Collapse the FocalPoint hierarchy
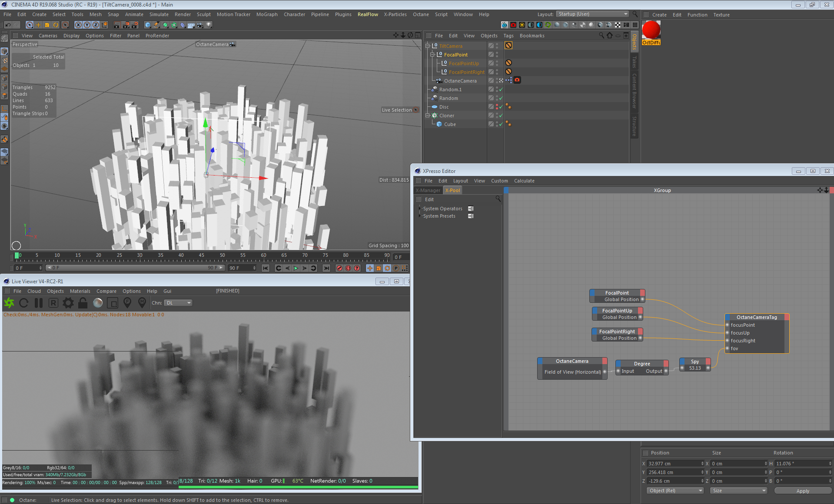This screenshot has height=504, width=834. click(432, 54)
